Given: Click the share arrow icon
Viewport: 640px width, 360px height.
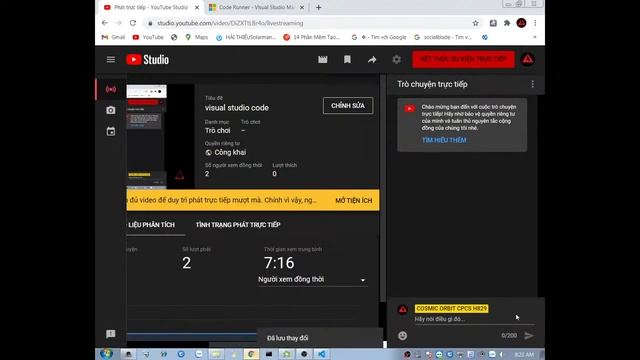Looking at the screenshot, I should point(372,60).
